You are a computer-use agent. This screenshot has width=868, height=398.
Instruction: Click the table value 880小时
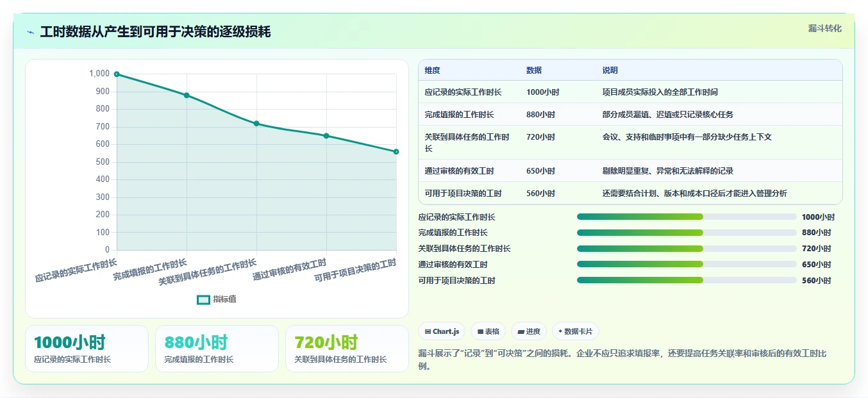541,115
